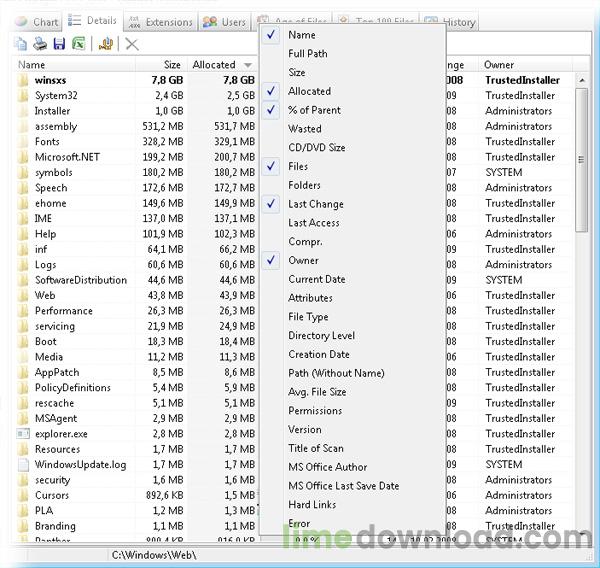The image size is (600, 568).
Task: Choose File Type in the column menu
Action: tap(308, 317)
